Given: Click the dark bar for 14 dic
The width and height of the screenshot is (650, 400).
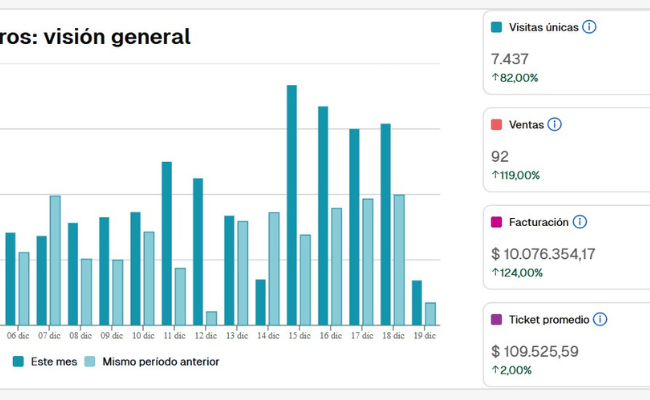Looking at the screenshot, I should pos(260,303).
